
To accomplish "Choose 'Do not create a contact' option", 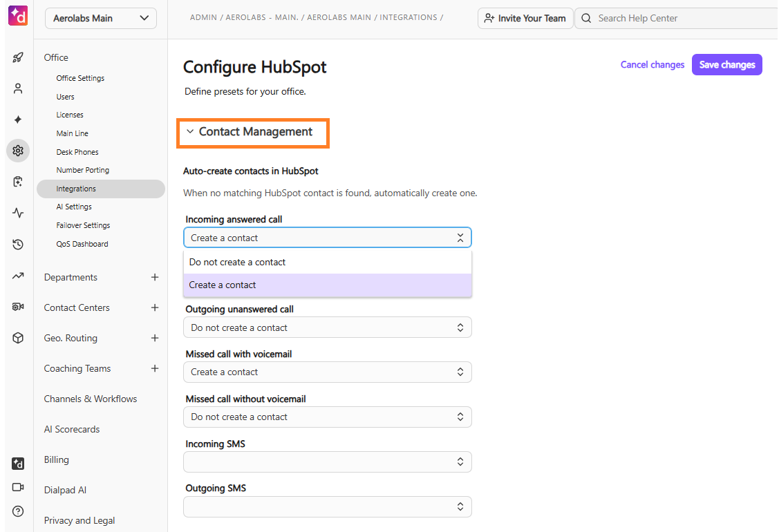I will [328, 263].
